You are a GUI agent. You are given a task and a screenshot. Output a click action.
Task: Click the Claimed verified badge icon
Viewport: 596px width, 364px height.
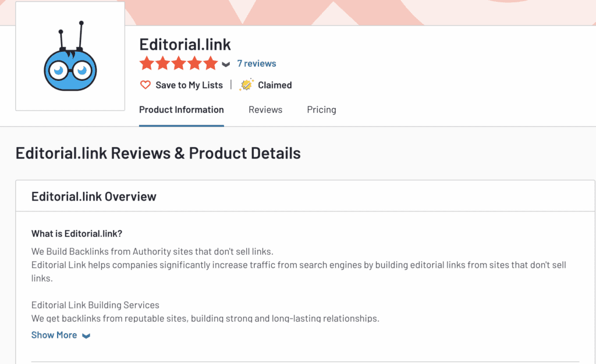point(246,85)
